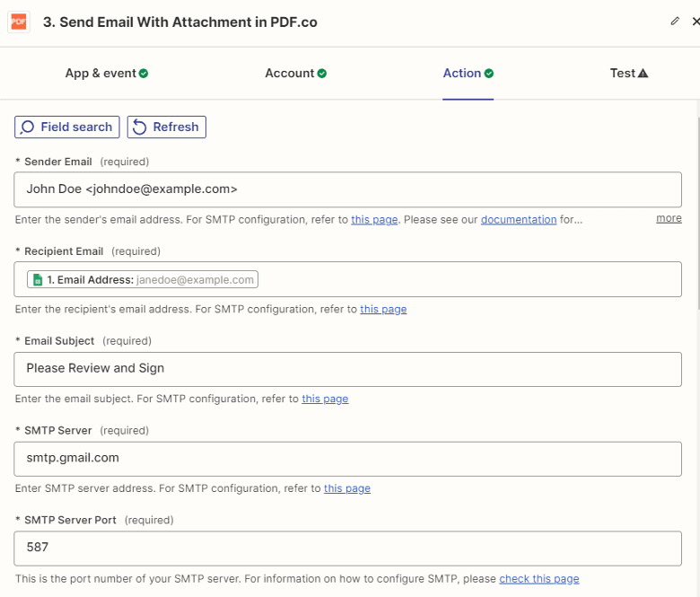
Task: Click into the Sender Email field
Action: click(347, 189)
